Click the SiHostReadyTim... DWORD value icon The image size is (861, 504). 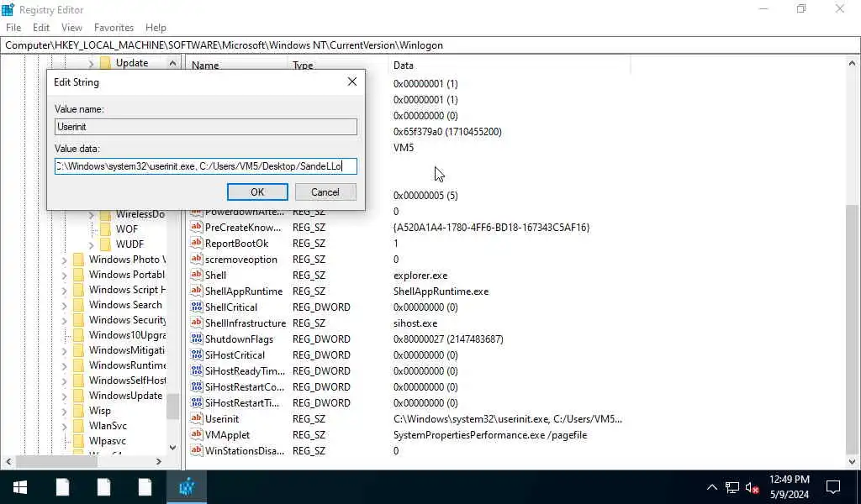(x=196, y=370)
